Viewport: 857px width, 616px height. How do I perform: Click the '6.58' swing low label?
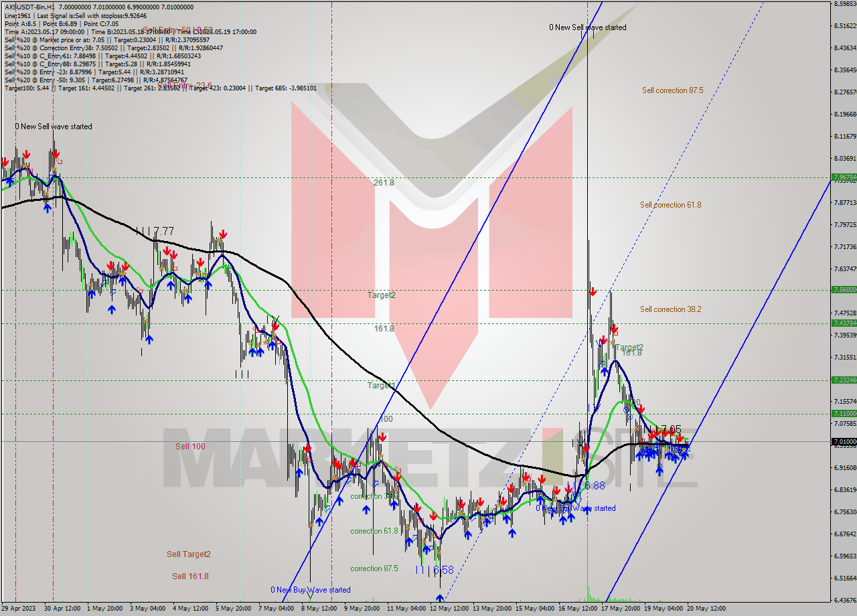tap(443, 570)
